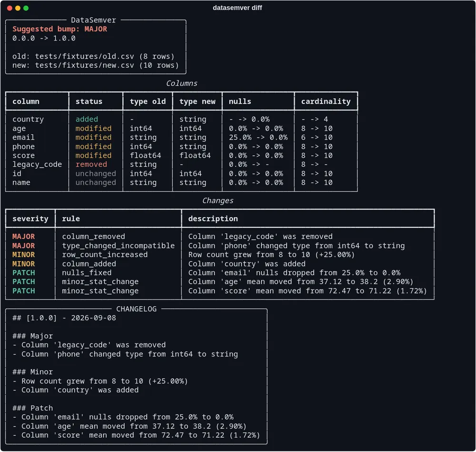Click cardinality value '6 -> 10'
The width and height of the screenshot is (476, 452).
pos(317,137)
